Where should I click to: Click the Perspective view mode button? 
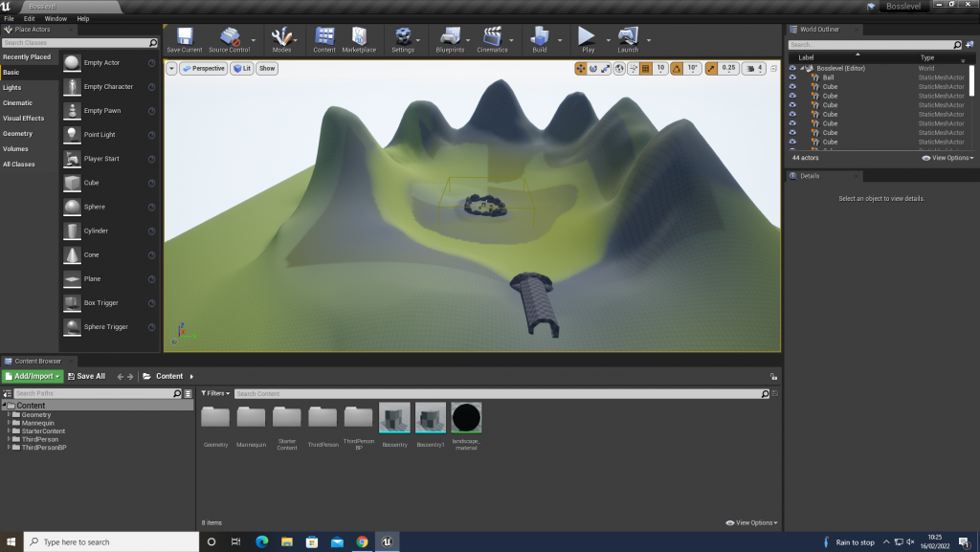click(203, 69)
